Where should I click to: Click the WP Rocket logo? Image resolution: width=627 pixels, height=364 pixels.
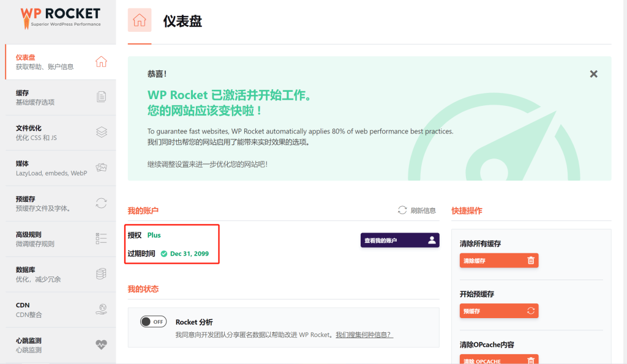tap(60, 17)
